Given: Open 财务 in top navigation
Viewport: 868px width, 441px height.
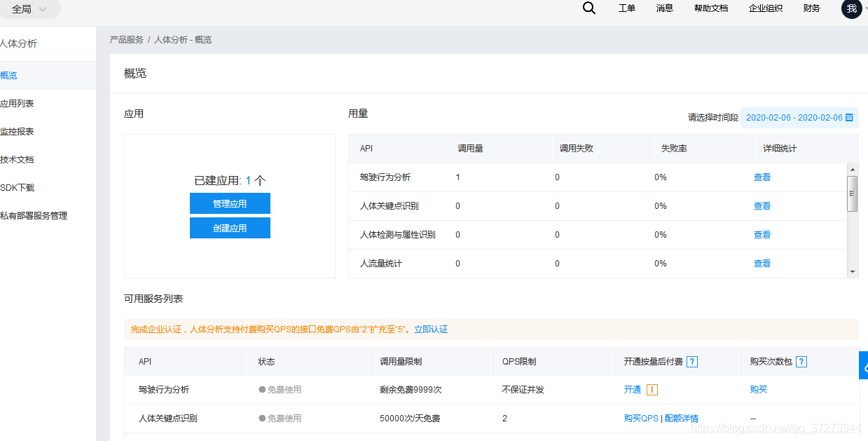Looking at the screenshot, I should pyautogui.click(x=812, y=8).
